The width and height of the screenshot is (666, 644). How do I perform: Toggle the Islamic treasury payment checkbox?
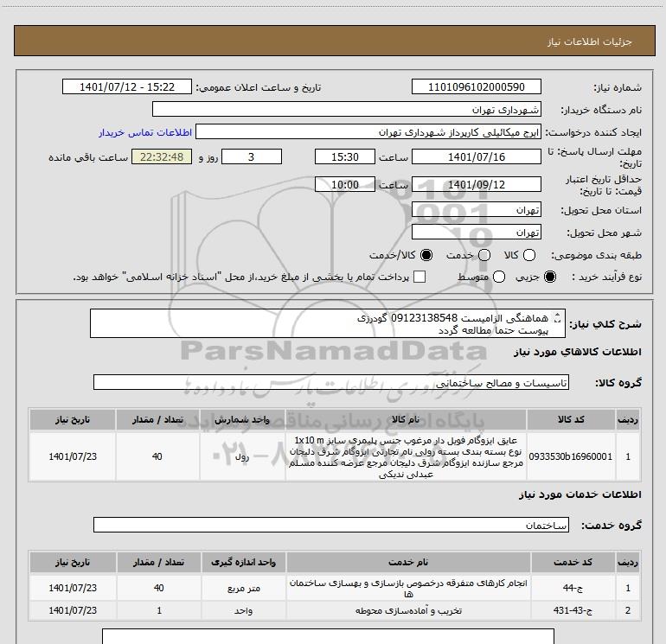pos(419,277)
